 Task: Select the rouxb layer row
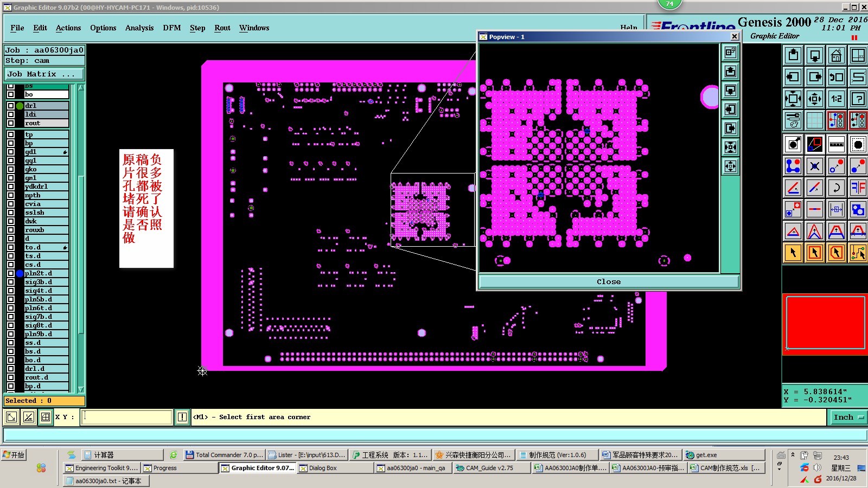46,230
